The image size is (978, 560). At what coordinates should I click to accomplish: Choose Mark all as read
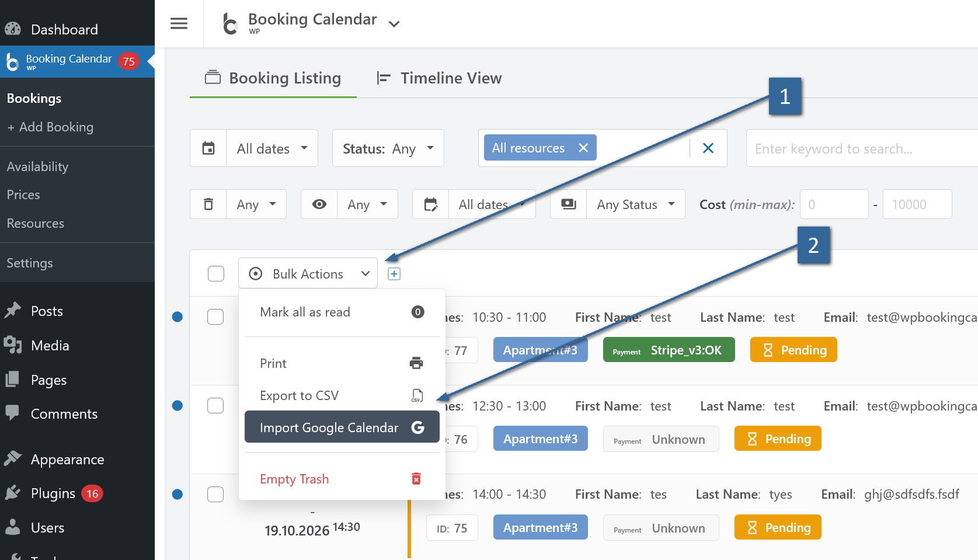click(x=342, y=312)
